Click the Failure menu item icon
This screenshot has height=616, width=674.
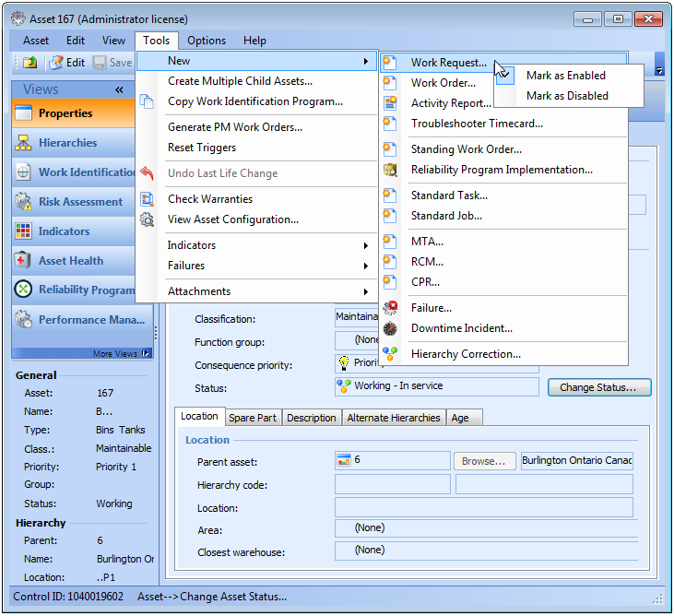(x=391, y=308)
